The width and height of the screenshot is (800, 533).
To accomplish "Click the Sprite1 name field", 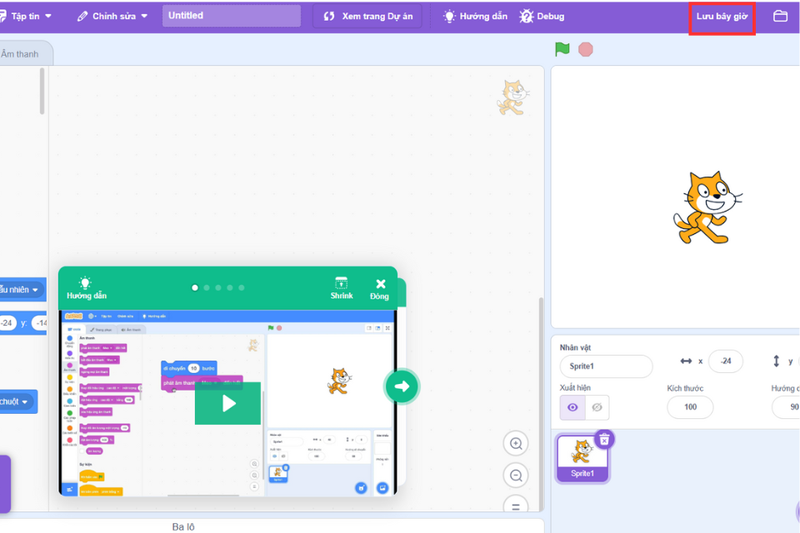I will point(606,366).
